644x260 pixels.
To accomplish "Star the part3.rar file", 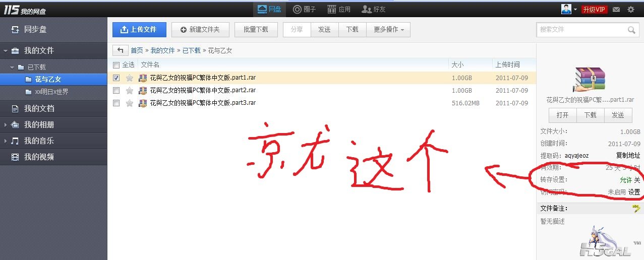I will tap(130, 103).
